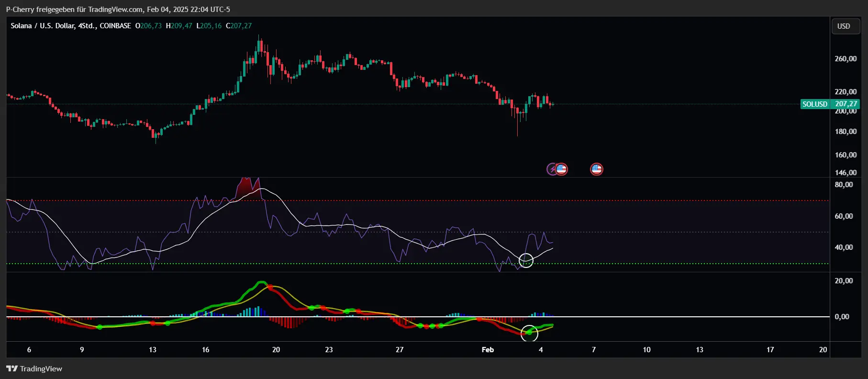
Task: Click the 20,00 MACD axis label
Action: point(844,281)
